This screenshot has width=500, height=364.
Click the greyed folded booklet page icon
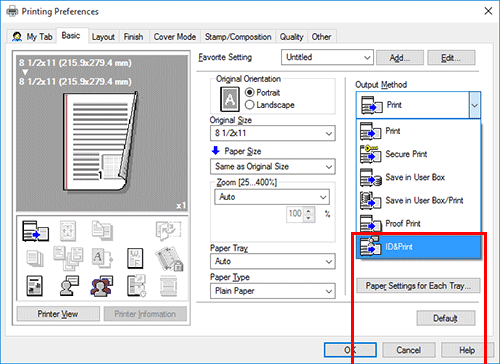click(x=168, y=230)
